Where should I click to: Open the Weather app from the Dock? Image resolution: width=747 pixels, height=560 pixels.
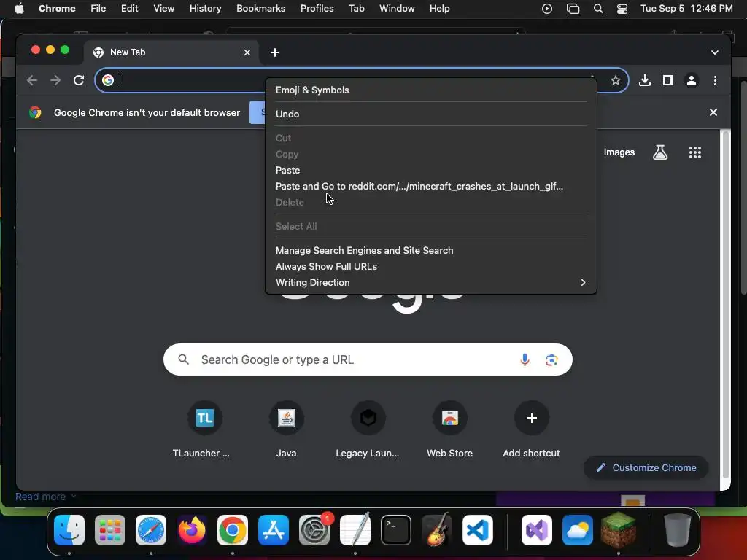click(578, 530)
